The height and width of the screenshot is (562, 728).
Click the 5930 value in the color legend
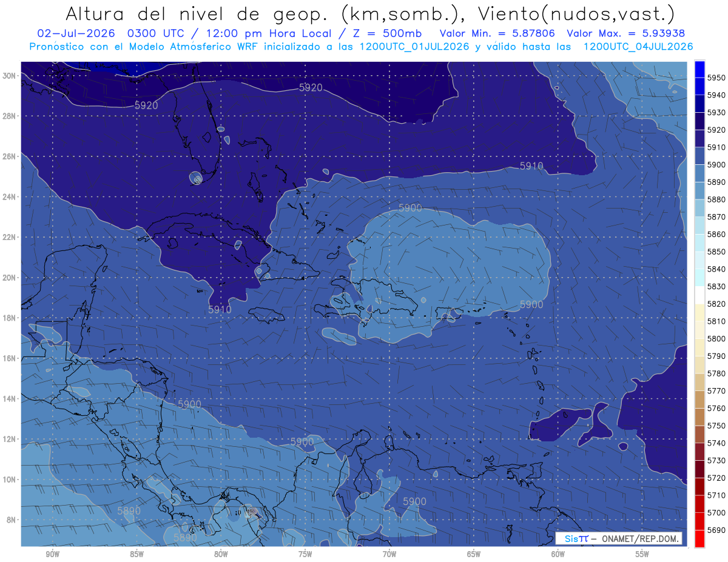[x=716, y=113]
